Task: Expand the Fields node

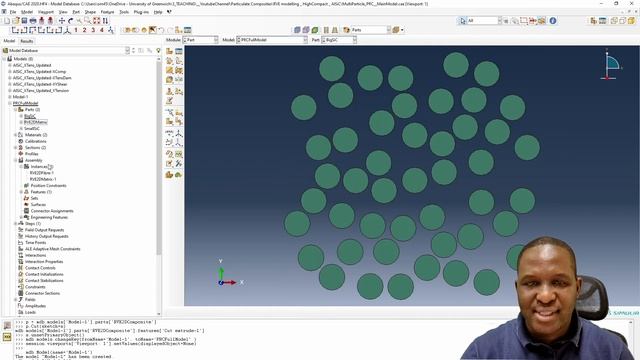Action: tap(16, 300)
